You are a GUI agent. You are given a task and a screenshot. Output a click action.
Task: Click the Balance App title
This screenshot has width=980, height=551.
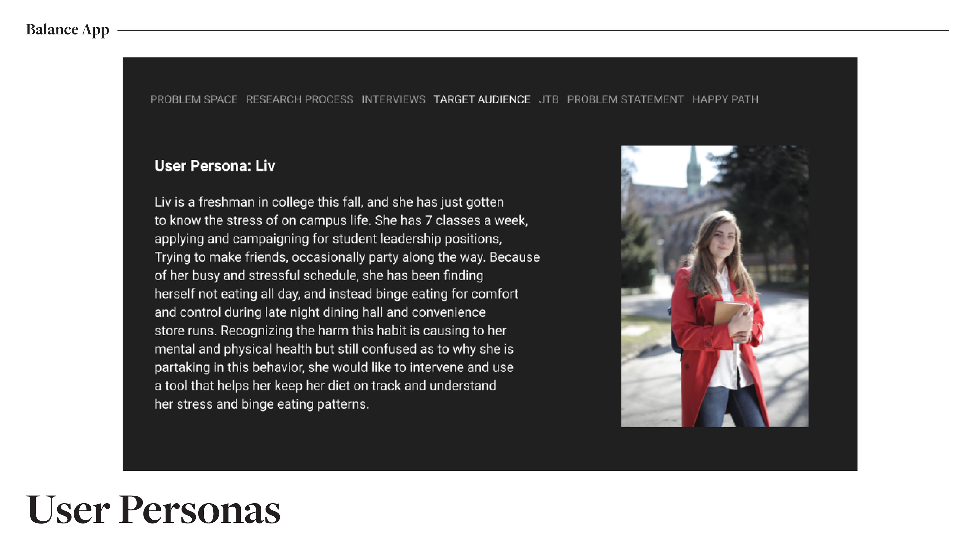pyautogui.click(x=68, y=30)
